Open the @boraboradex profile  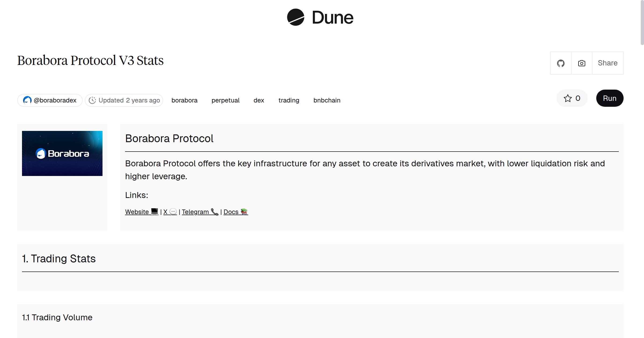coord(55,100)
